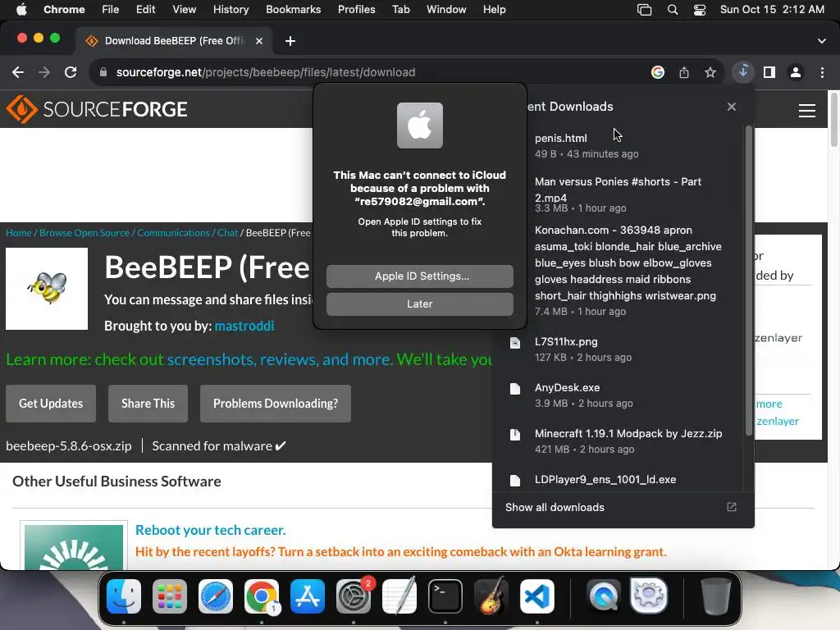Click the SourceForge logo

pyautogui.click(x=97, y=109)
